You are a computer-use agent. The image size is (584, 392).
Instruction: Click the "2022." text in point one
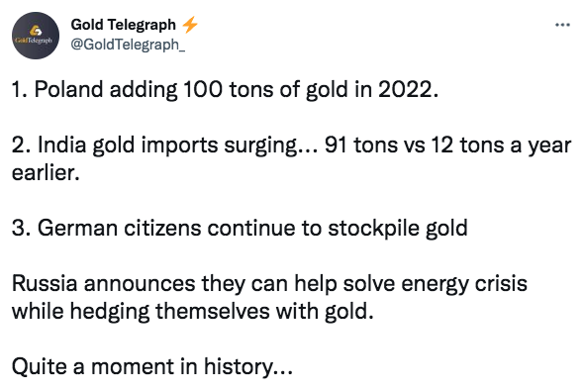click(x=408, y=90)
